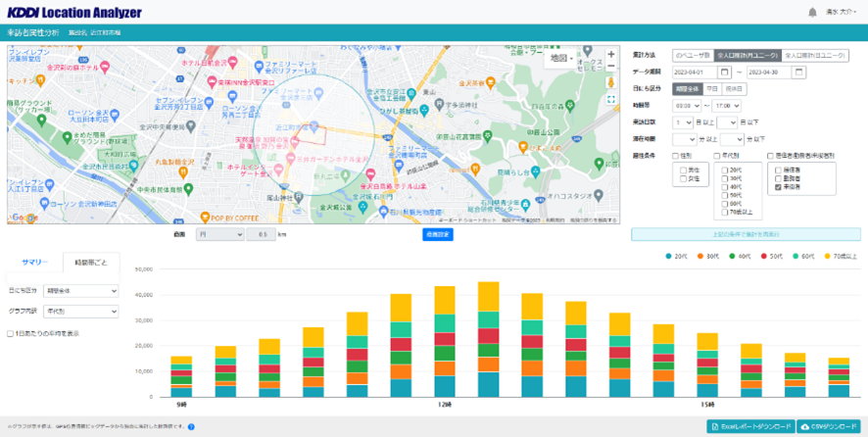Toggle the 年代別 attribute checkbox
Screen dimensions: 868x437
(717, 156)
